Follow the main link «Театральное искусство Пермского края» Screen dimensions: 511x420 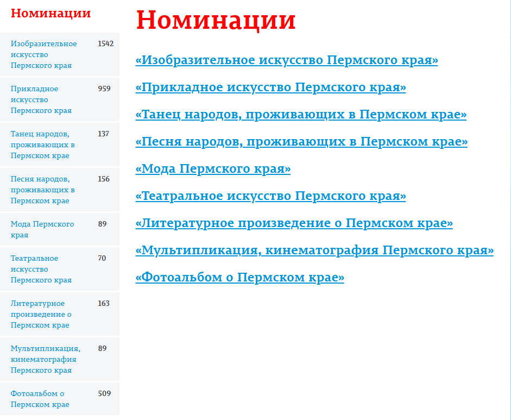(x=270, y=196)
